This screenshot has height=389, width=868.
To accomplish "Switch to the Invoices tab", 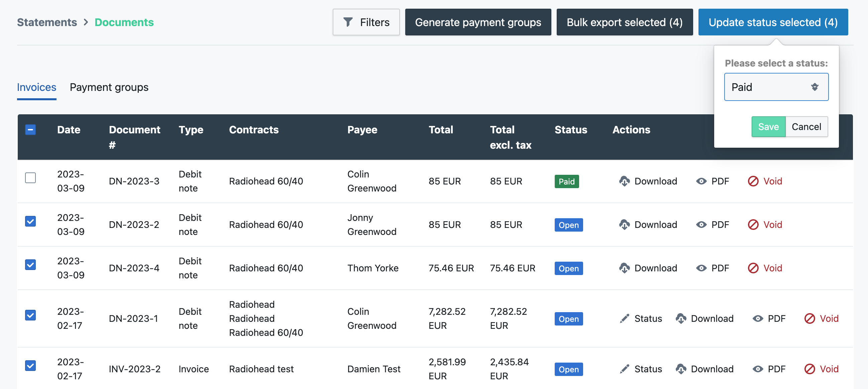I will point(37,87).
